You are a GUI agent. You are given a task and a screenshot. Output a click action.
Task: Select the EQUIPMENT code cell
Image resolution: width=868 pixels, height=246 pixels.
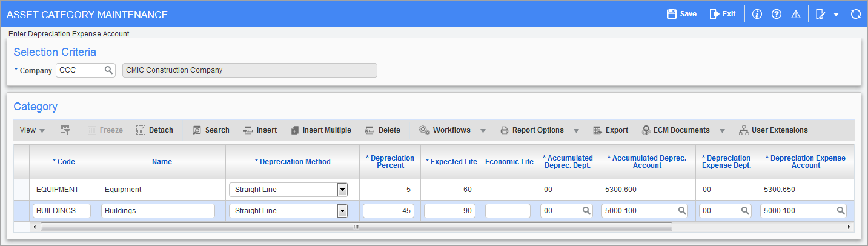click(64, 190)
